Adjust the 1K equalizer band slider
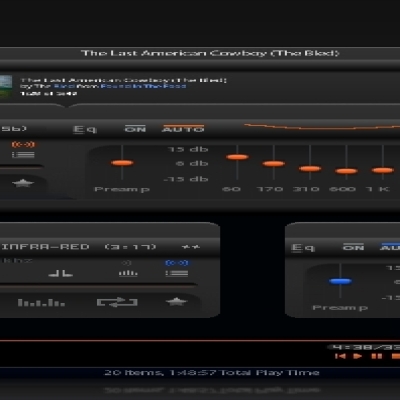Viewport: 400px width, 400px height. 383,170
